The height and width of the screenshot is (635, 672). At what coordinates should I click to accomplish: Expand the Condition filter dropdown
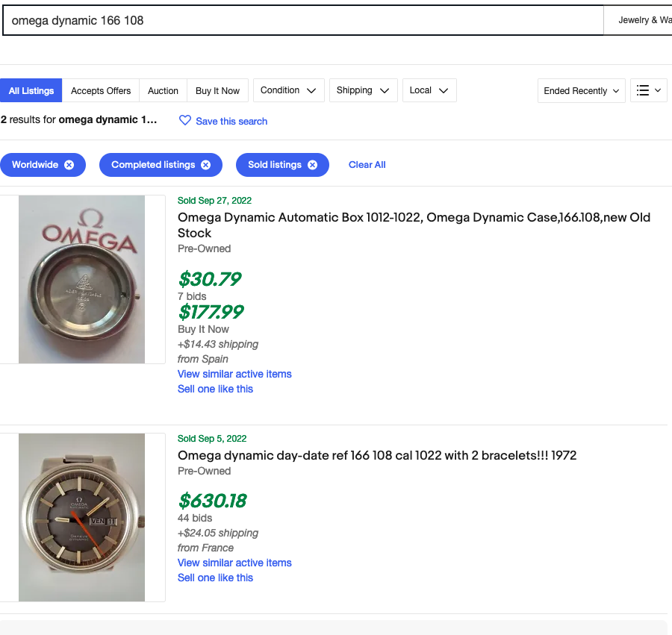(288, 90)
